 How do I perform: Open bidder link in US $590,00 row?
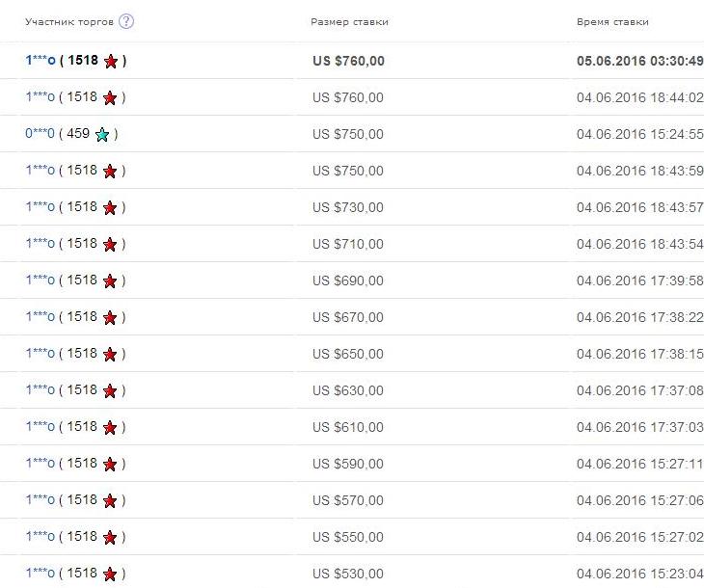[40, 463]
